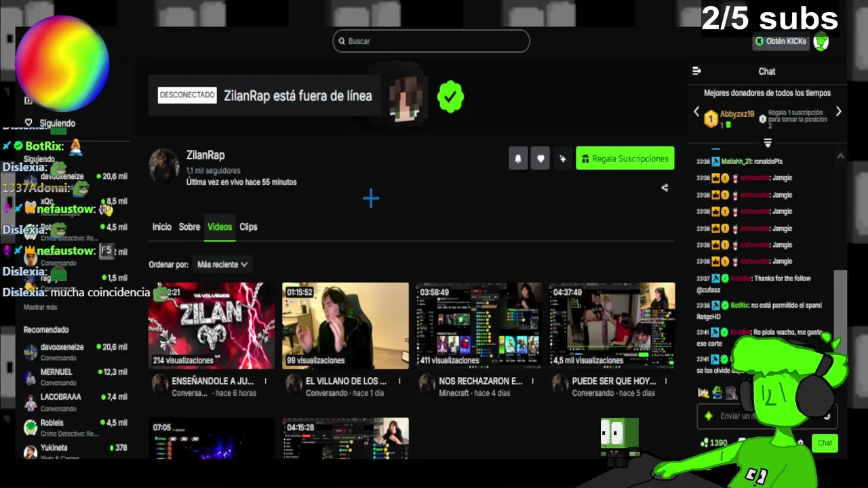The image size is (868, 488).
Task: Open the 01:15:52 video thumbnail
Action: coord(345,325)
